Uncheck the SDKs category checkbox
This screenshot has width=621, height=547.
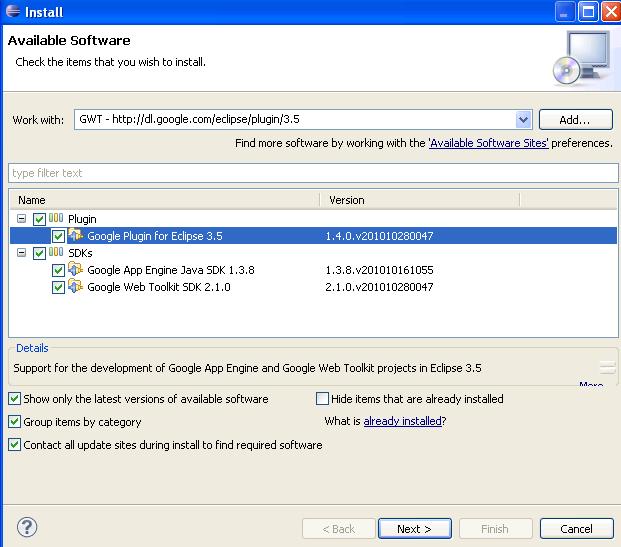click(39, 253)
